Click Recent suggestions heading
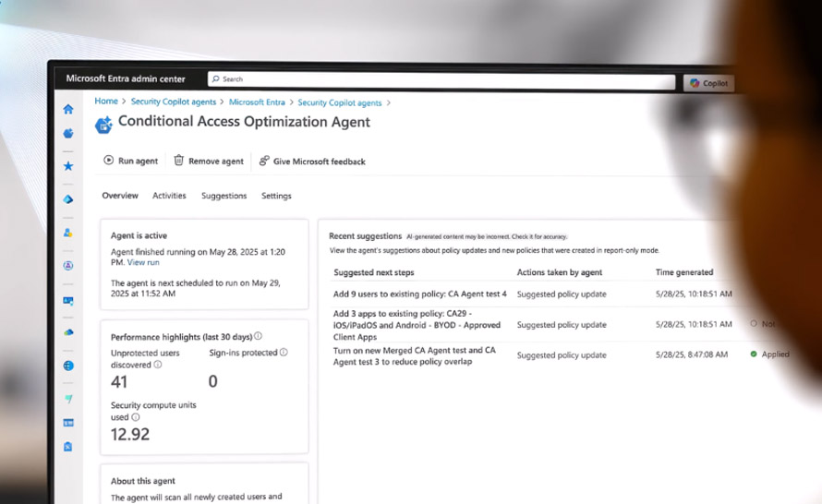Screen dimensions: 822x504 pos(365,236)
